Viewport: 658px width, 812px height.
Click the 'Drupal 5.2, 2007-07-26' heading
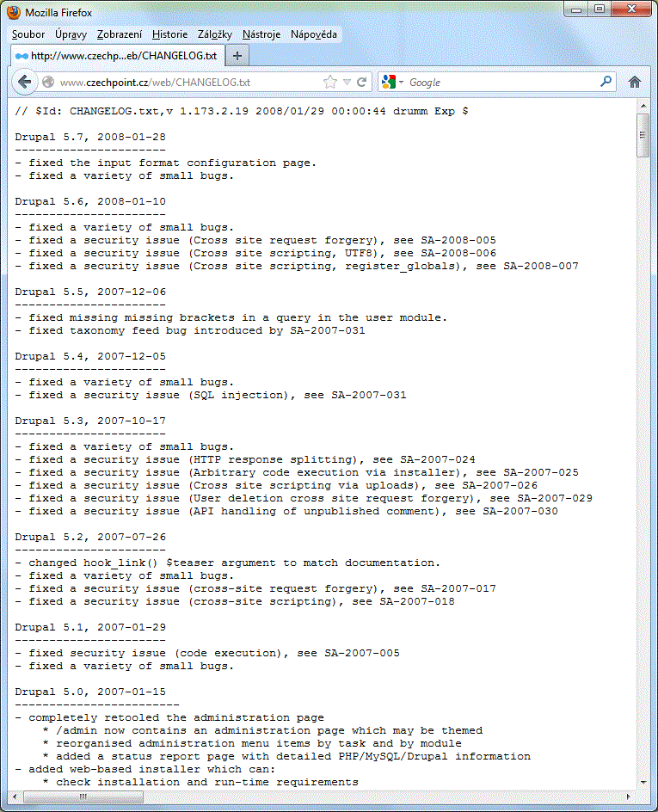tap(90, 537)
